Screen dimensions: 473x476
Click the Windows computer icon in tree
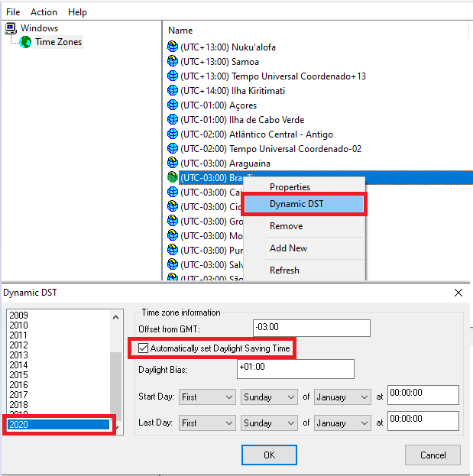click(x=11, y=28)
